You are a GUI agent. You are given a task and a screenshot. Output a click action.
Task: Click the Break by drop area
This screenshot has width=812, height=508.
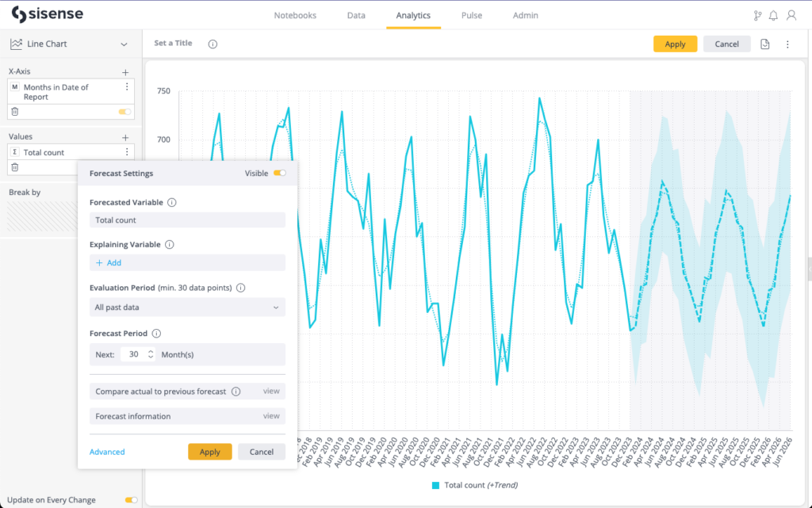pos(43,216)
